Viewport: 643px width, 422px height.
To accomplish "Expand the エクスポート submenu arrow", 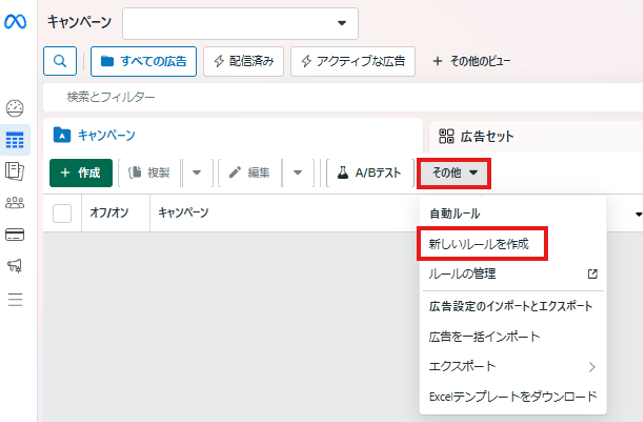I will [x=592, y=367].
